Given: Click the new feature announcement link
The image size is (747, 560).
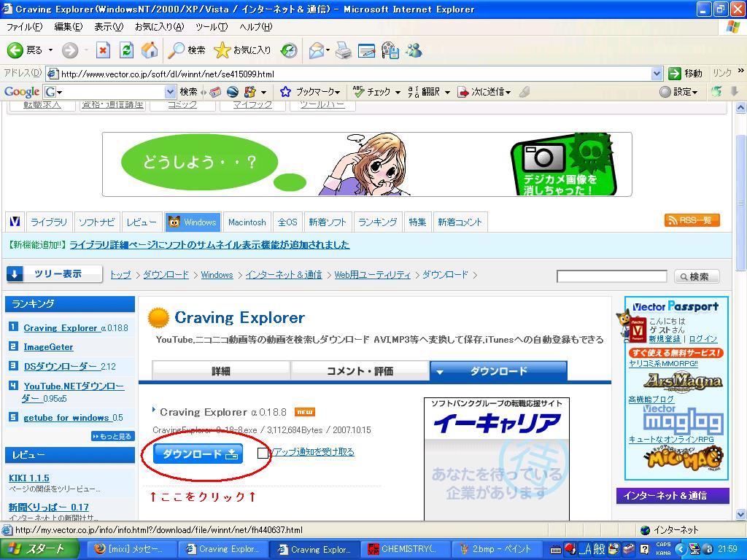Looking at the screenshot, I should point(209,245).
